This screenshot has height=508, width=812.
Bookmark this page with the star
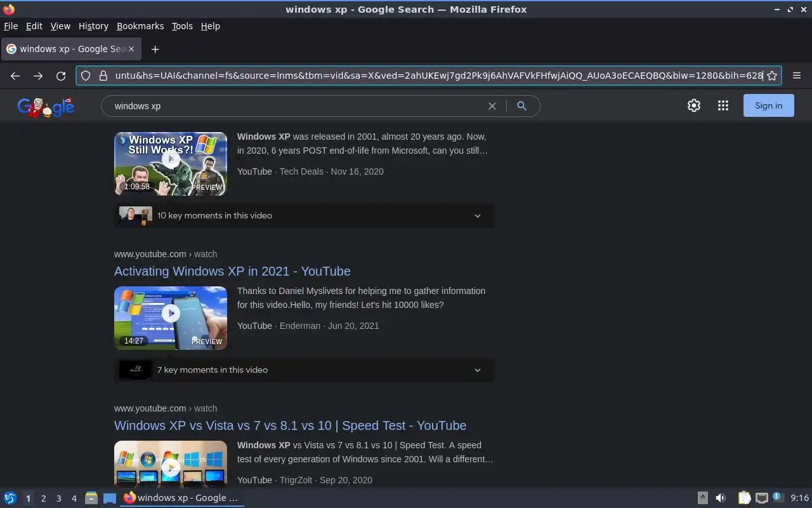tap(772, 76)
